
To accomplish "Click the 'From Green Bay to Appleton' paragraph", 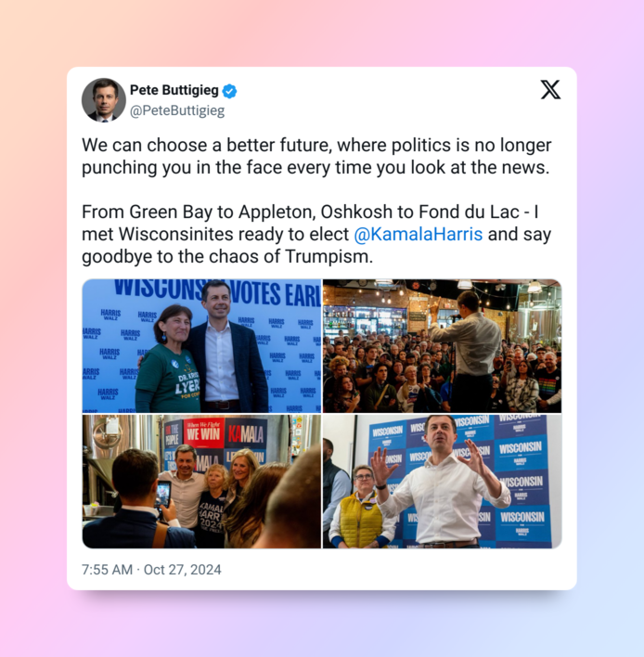I will click(x=316, y=234).
